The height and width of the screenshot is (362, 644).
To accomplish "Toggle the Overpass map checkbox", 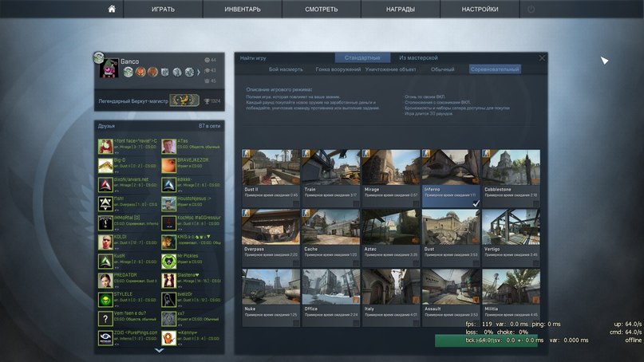I will [296, 263].
